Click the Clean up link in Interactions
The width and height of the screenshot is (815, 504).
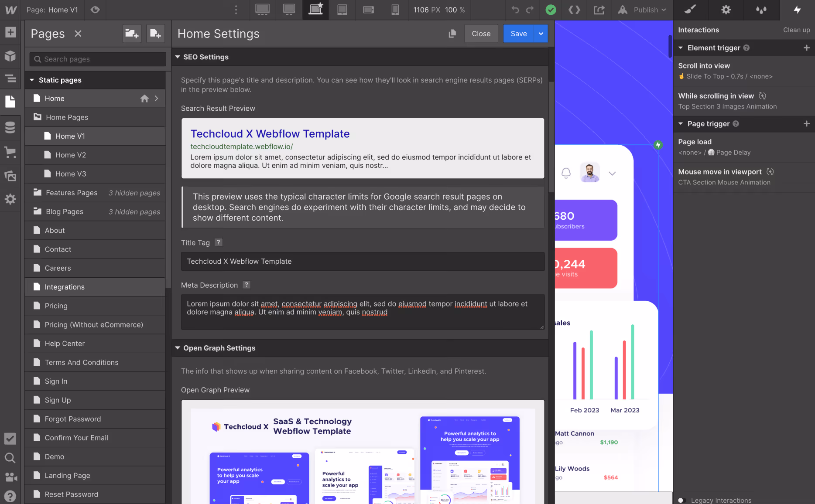tap(796, 30)
